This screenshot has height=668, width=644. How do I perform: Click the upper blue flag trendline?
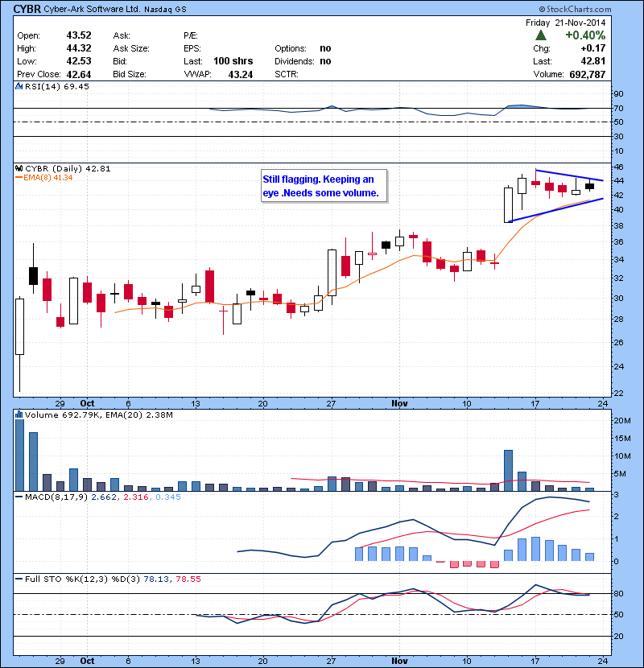(x=569, y=175)
